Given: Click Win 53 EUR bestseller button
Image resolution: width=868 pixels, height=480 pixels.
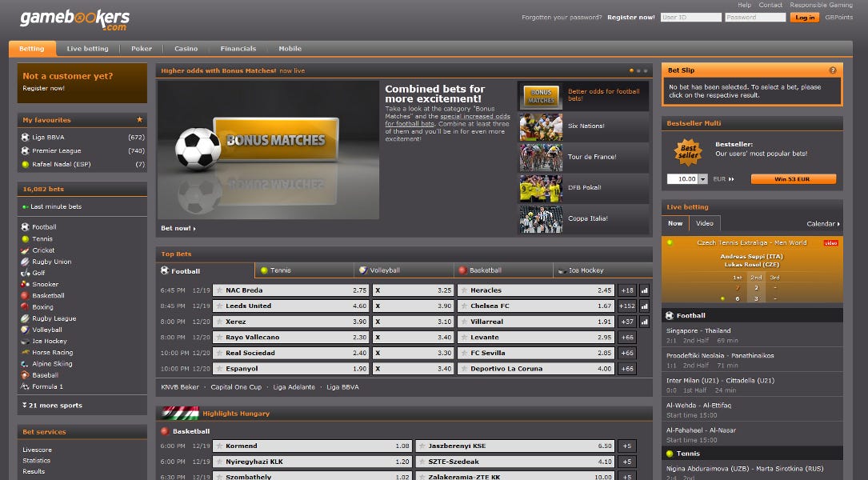Looking at the screenshot, I should (x=793, y=179).
